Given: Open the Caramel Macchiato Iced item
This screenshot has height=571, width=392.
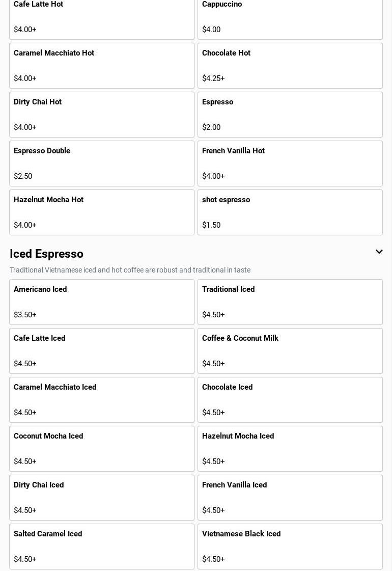Looking at the screenshot, I should point(102,400).
